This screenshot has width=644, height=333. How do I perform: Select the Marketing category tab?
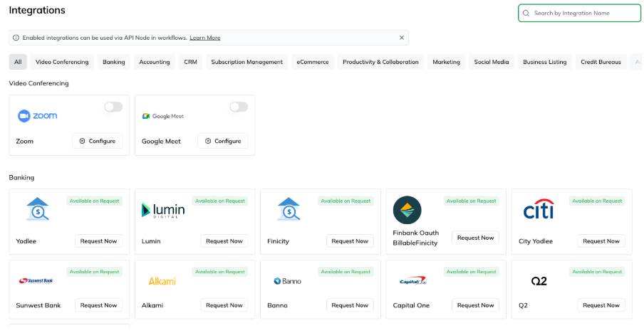(446, 62)
